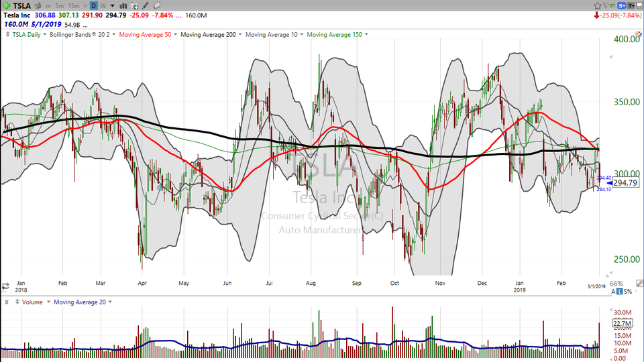The height and width of the screenshot is (362, 644).
Task: Click the red down-arrow change indicator
Action: click(596, 15)
